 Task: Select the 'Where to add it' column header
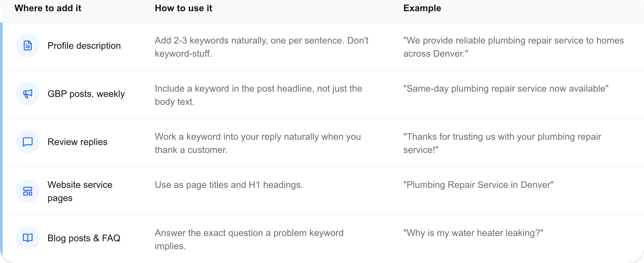click(48, 8)
